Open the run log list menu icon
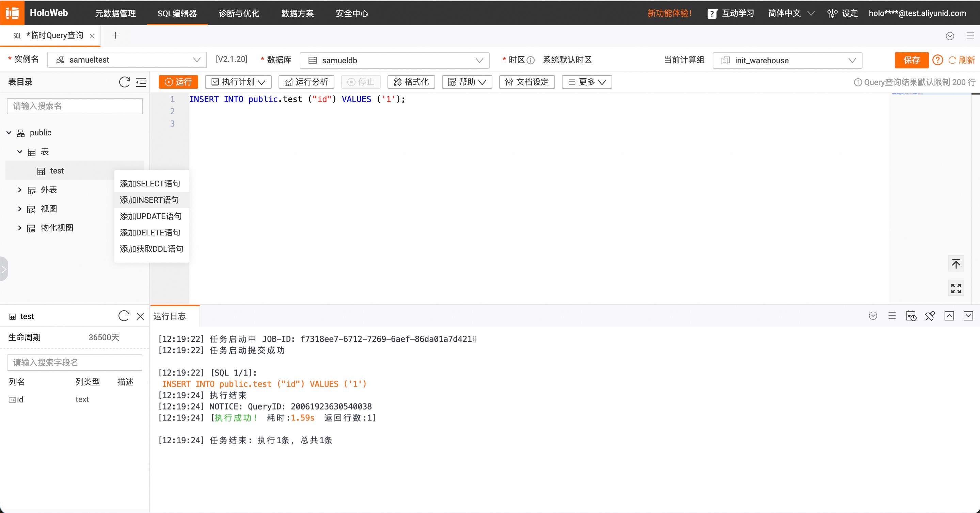The image size is (980, 513). (892, 316)
